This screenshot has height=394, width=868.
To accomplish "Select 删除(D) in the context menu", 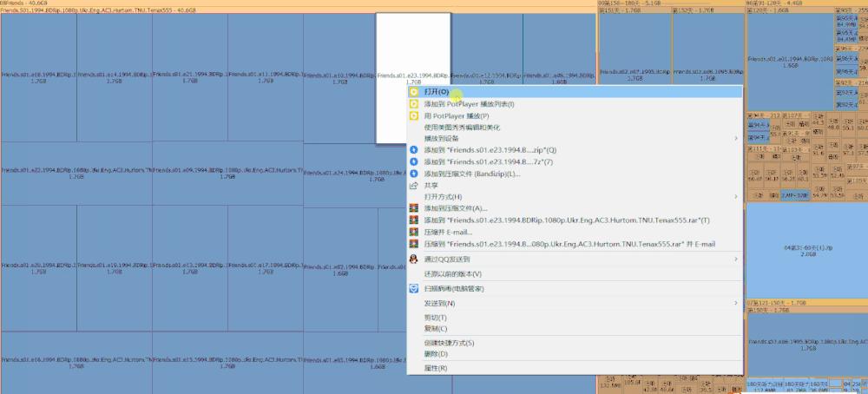I will pyautogui.click(x=575, y=353).
